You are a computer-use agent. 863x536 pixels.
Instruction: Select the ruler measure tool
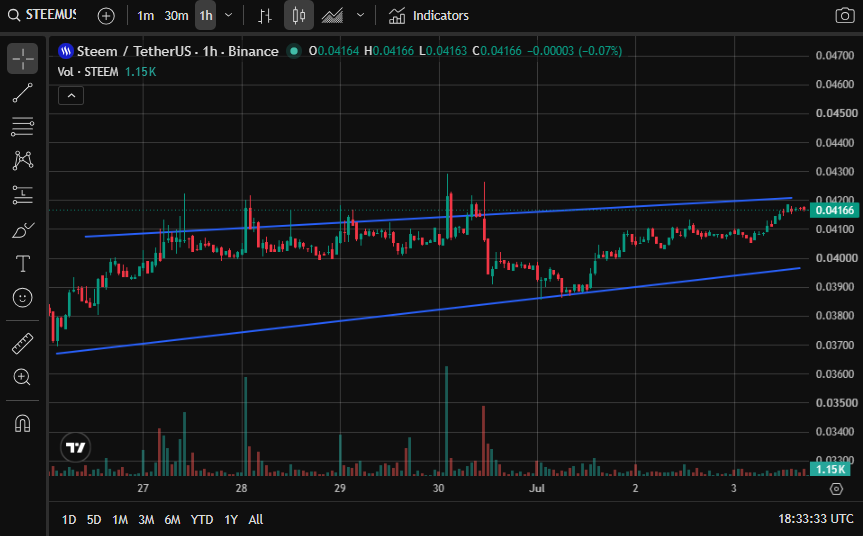pyautogui.click(x=23, y=343)
